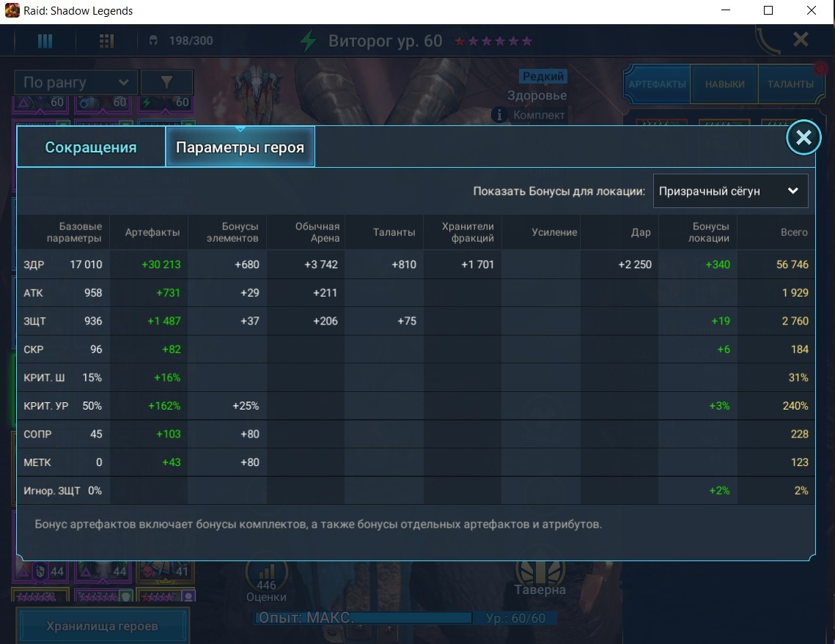Click the СКР total value 184
Screen dimensions: 835x644
[x=800, y=349]
